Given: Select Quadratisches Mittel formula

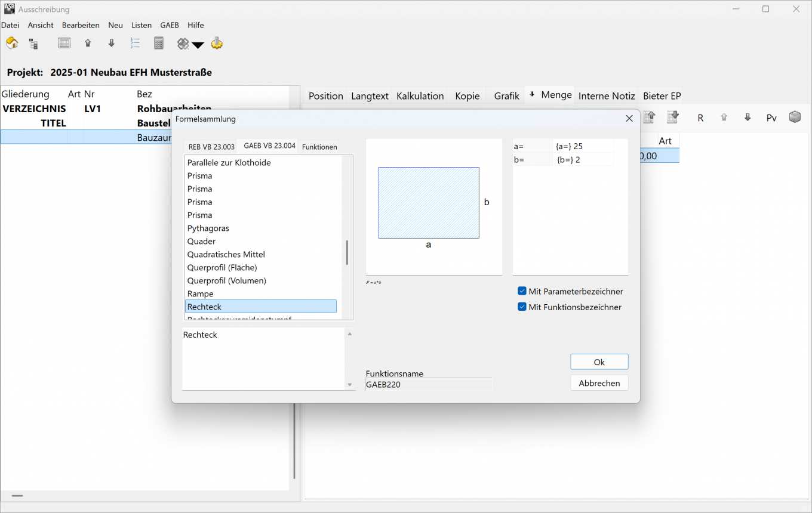Looking at the screenshot, I should [x=261, y=255].
